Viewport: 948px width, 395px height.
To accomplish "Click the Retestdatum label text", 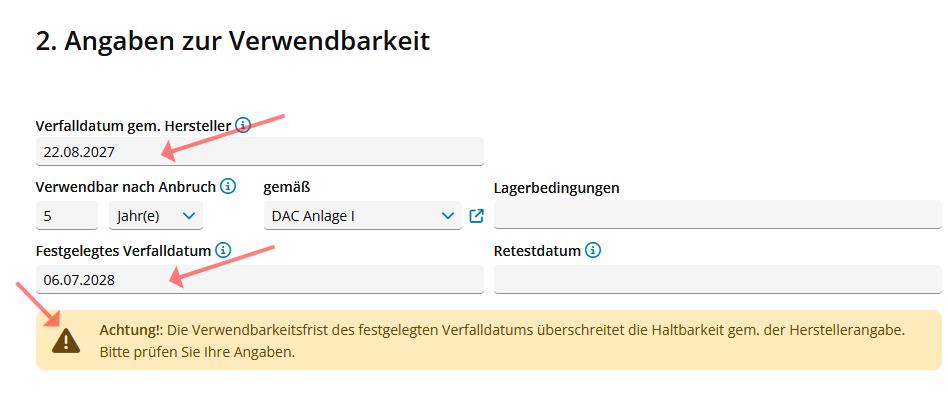I will 537,250.
